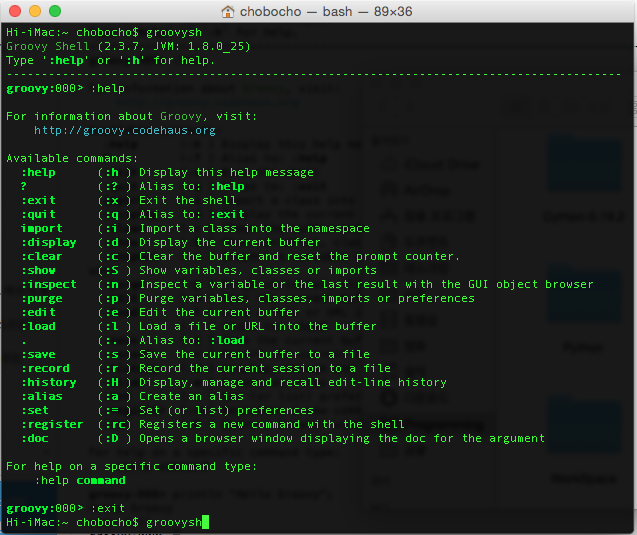This screenshot has height=535, width=637.
Task: Click 'Save the current buffer to a file'
Action: pyautogui.click(x=254, y=354)
